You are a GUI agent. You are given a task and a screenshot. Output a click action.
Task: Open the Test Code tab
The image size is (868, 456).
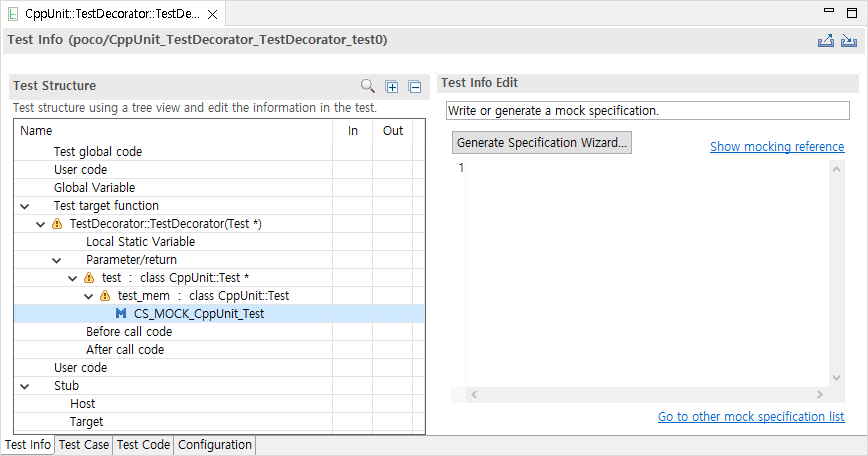143,444
